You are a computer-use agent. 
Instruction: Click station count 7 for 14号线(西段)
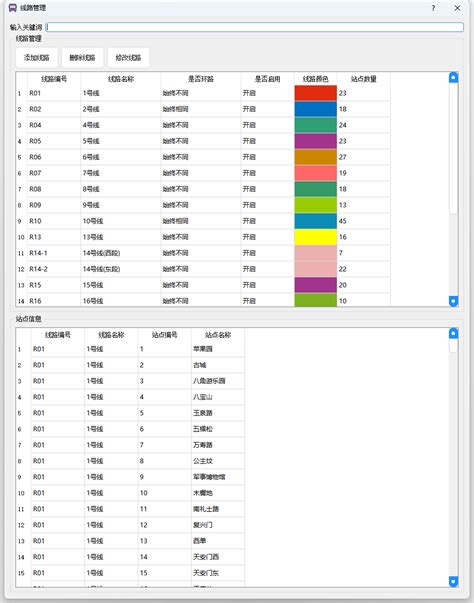click(x=364, y=253)
